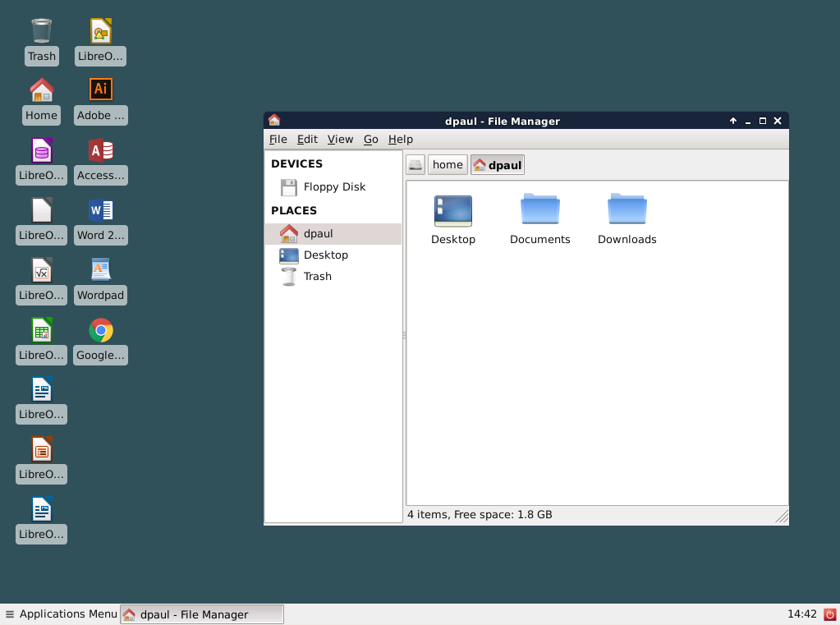Viewport: 840px width, 625px height.
Task: Open the File menu in File Manager
Action: click(x=278, y=139)
